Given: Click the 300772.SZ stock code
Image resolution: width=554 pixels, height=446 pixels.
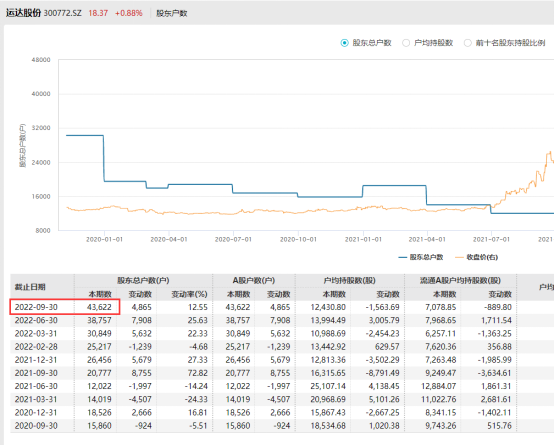Looking at the screenshot, I should (x=63, y=13).
